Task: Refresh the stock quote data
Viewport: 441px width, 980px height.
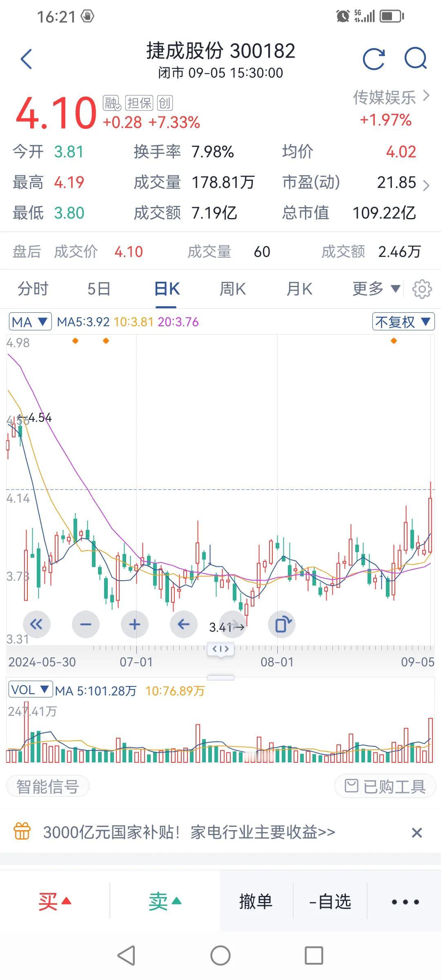Action: click(375, 58)
